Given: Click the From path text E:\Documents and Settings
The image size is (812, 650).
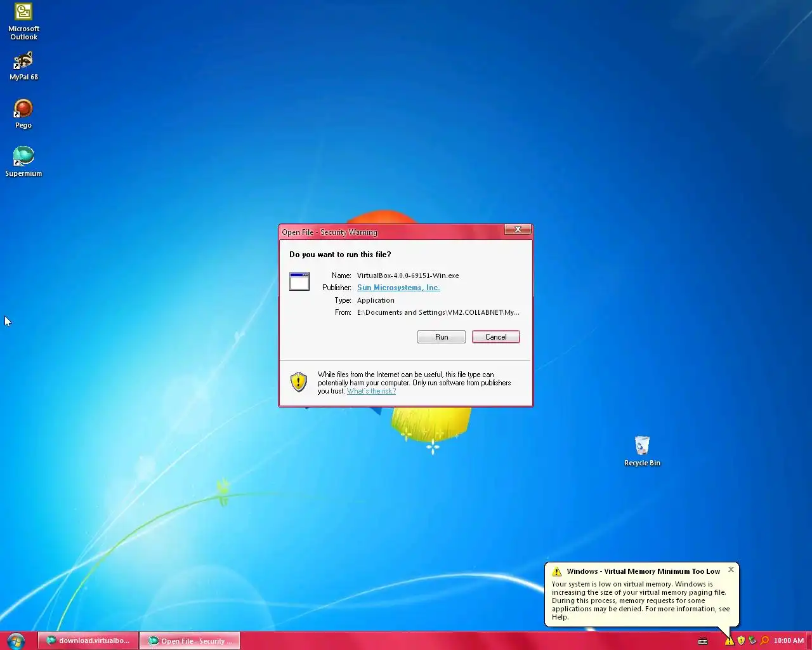Looking at the screenshot, I should click(x=438, y=312).
